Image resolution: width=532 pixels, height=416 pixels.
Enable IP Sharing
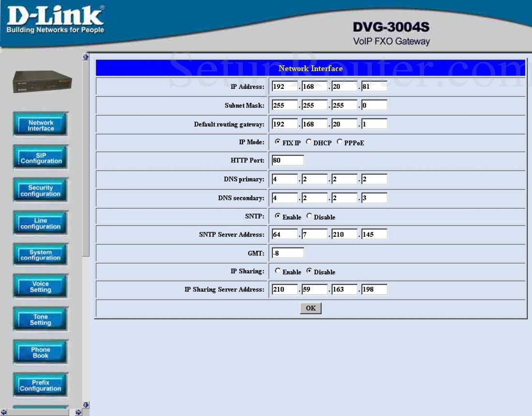pos(277,271)
